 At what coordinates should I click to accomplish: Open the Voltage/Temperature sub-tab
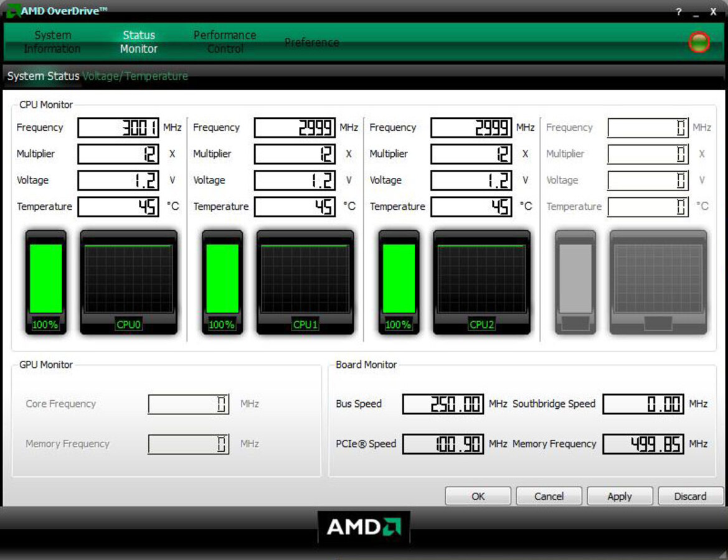pyautogui.click(x=135, y=76)
